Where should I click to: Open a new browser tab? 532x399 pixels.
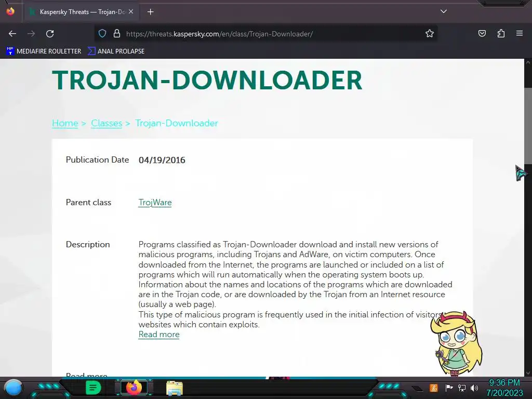pyautogui.click(x=151, y=12)
